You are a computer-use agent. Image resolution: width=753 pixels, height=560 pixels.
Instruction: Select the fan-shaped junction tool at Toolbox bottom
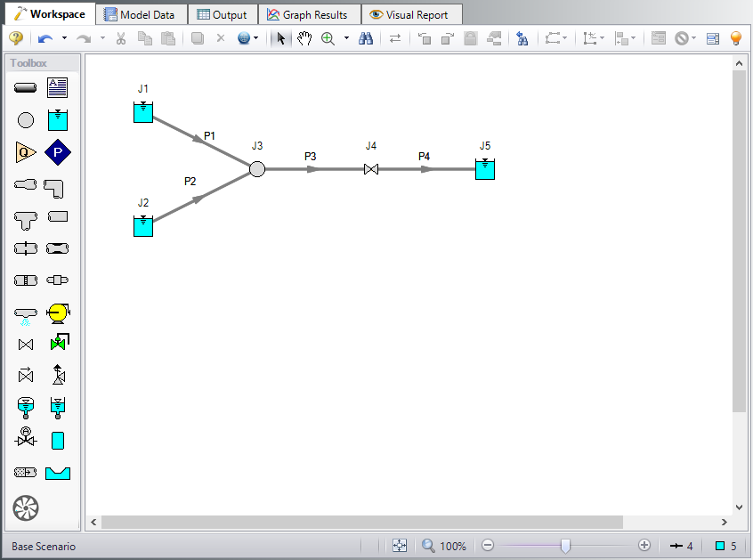coord(26,508)
